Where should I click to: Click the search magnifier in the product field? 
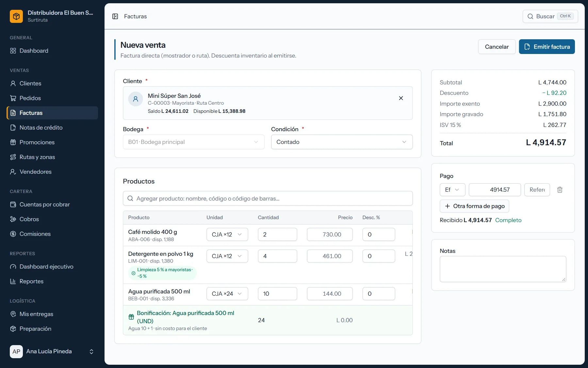130,199
